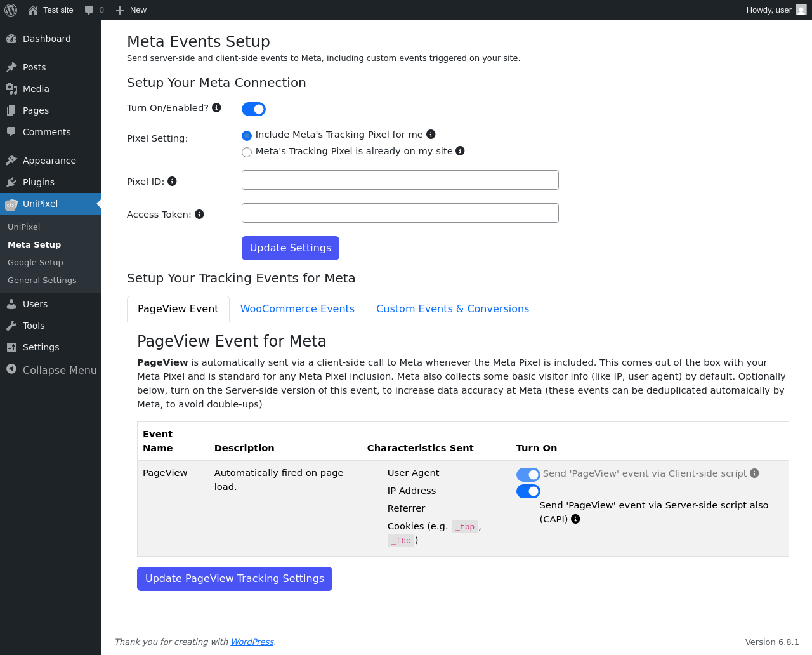Toggle the Turn On/Enabled switch
Screen dimensions: 812x655
tap(254, 109)
